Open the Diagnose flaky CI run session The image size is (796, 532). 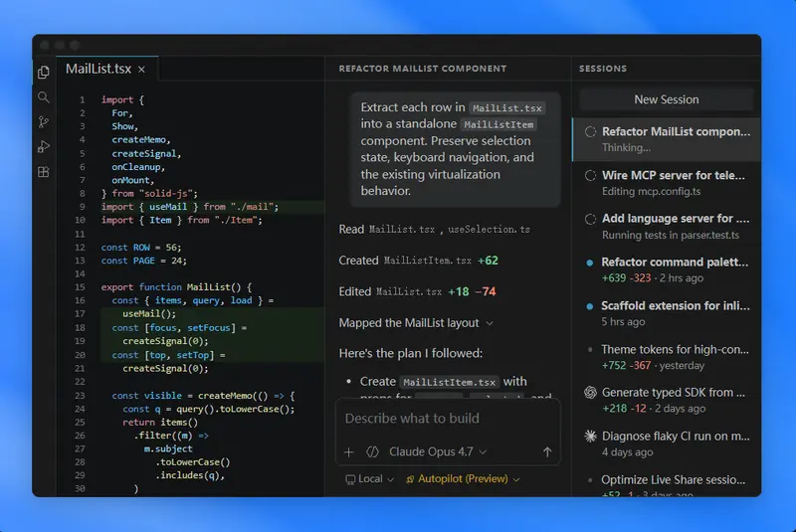pyautogui.click(x=666, y=443)
